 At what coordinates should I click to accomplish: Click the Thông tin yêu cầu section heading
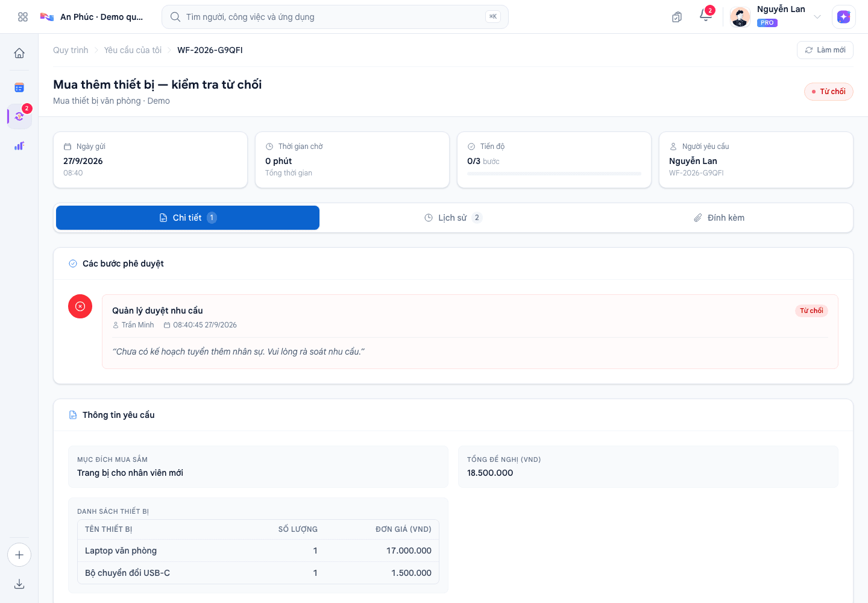(119, 415)
